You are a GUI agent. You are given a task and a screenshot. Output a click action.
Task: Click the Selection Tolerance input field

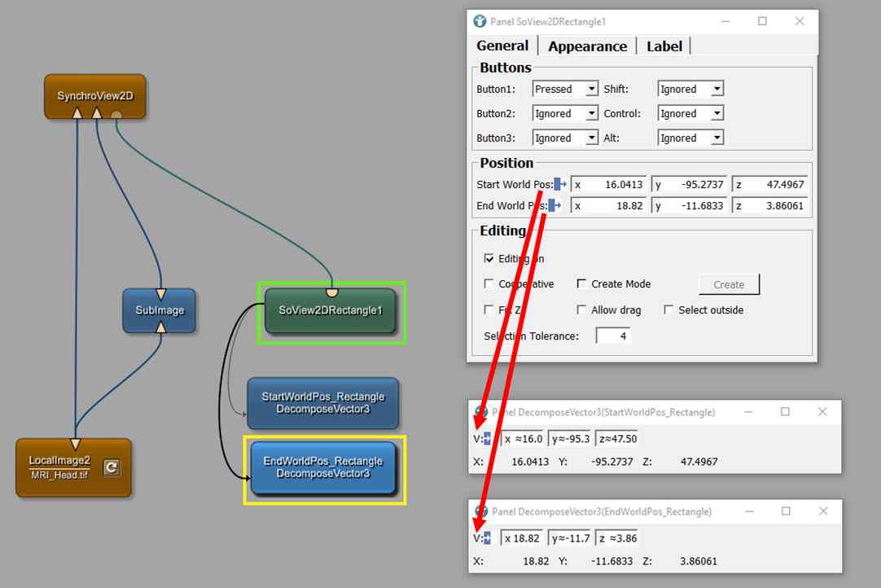click(613, 336)
